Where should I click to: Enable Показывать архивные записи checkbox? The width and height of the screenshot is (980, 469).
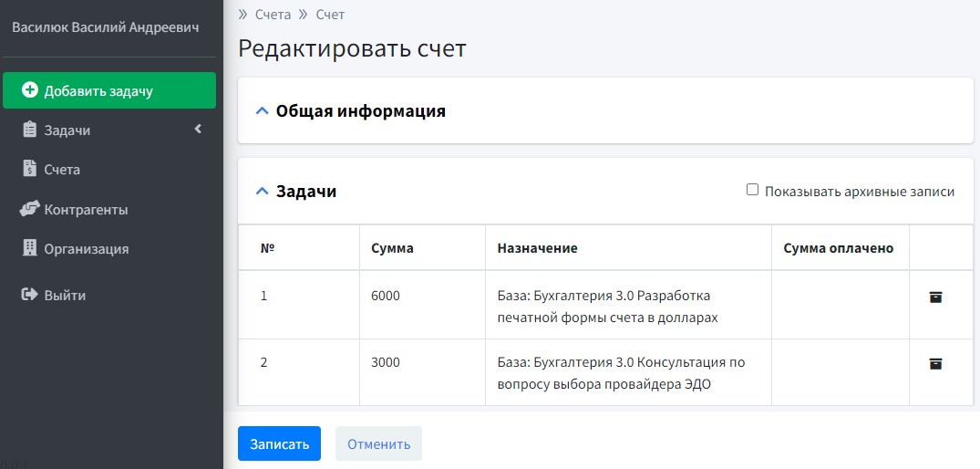pyautogui.click(x=752, y=190)
